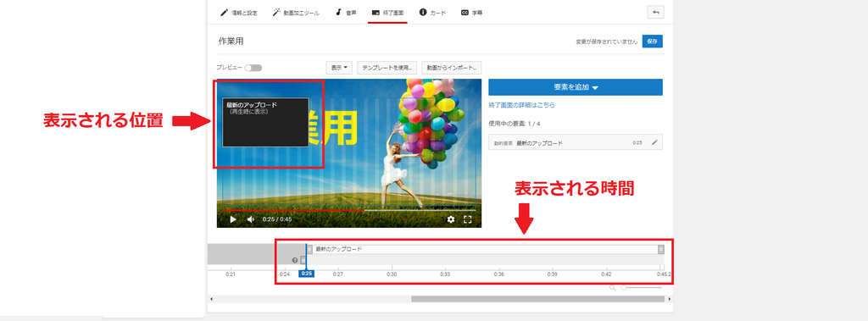This screenshot has height=321, width=868.
Task: Click the right arrow of the timeline scrollbar
Action: pyautogui.click(x=670, y=299)
